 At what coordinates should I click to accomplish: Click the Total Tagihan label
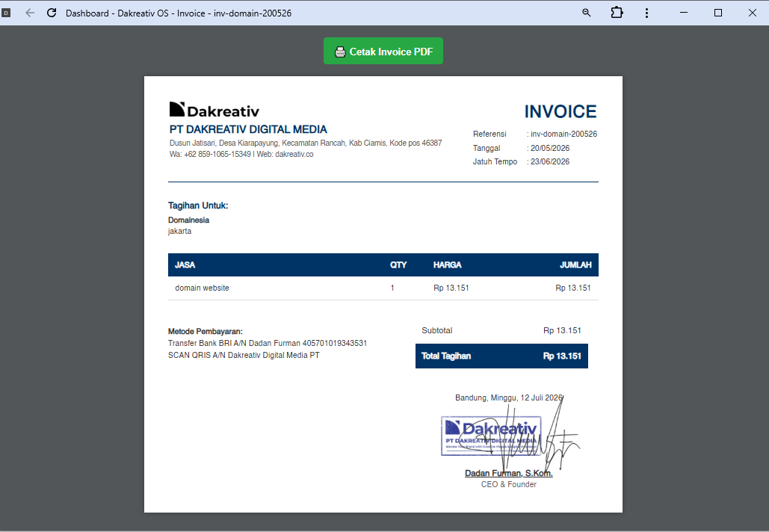(446, 356)
